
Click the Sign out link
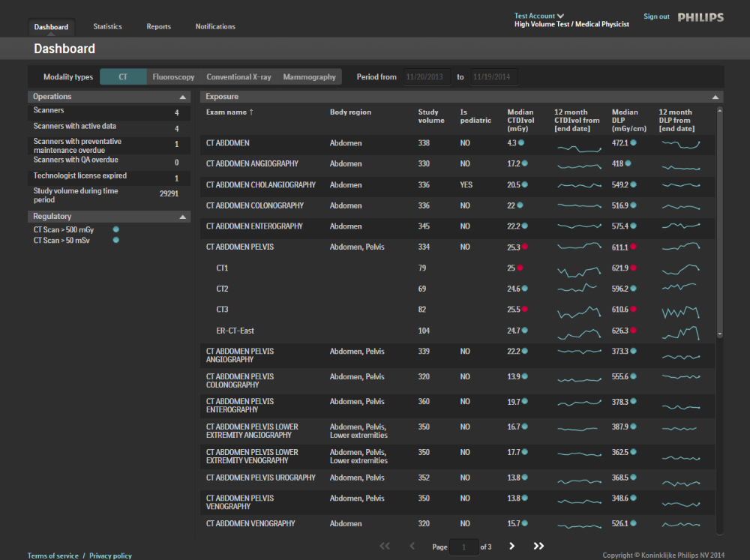coord(656,16)
